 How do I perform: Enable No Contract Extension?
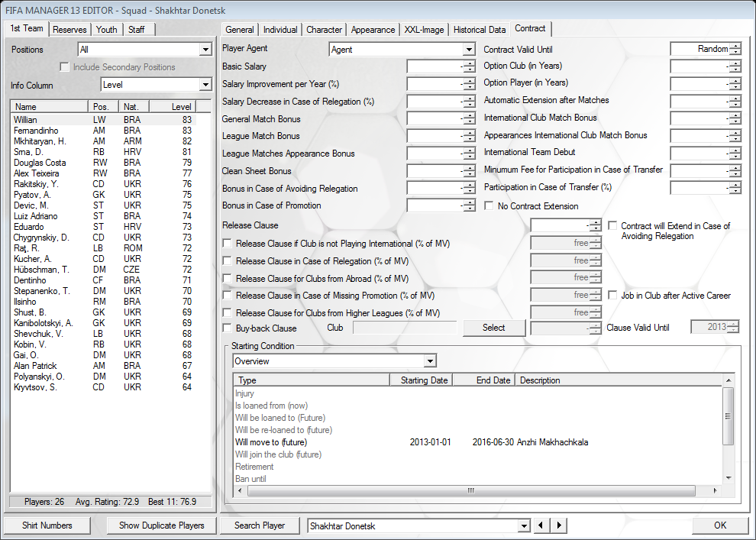(489, 206)
